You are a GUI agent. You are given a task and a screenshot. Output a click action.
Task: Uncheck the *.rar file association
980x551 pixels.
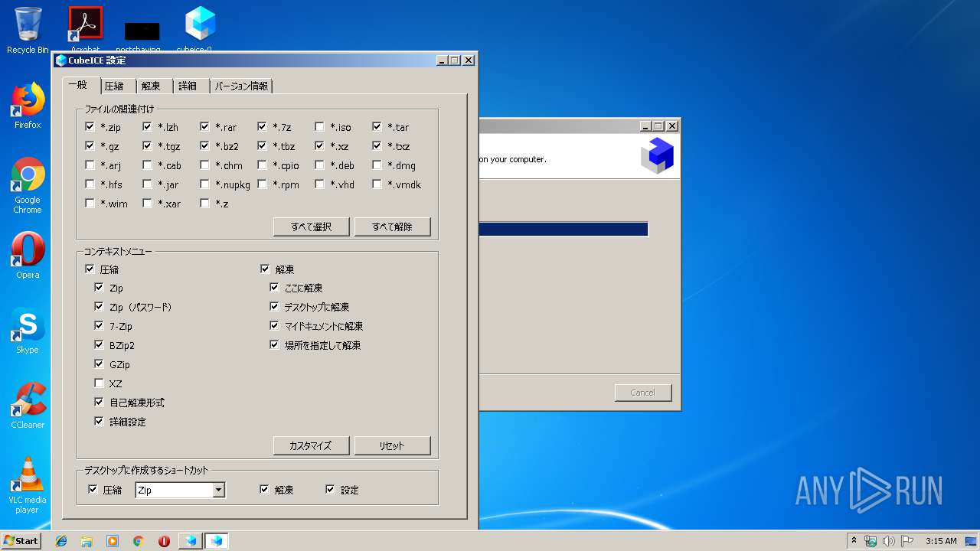pos(205,127)
